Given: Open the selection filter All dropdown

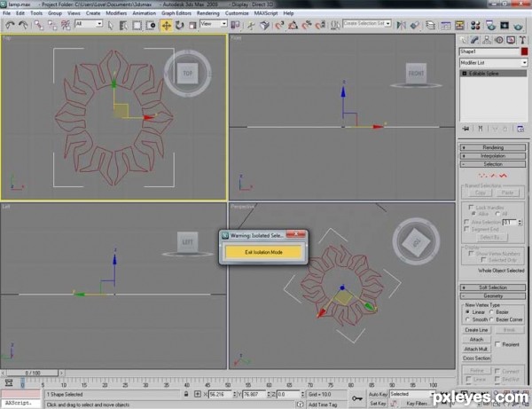Looking at the screenshot, I should (89, 24).
